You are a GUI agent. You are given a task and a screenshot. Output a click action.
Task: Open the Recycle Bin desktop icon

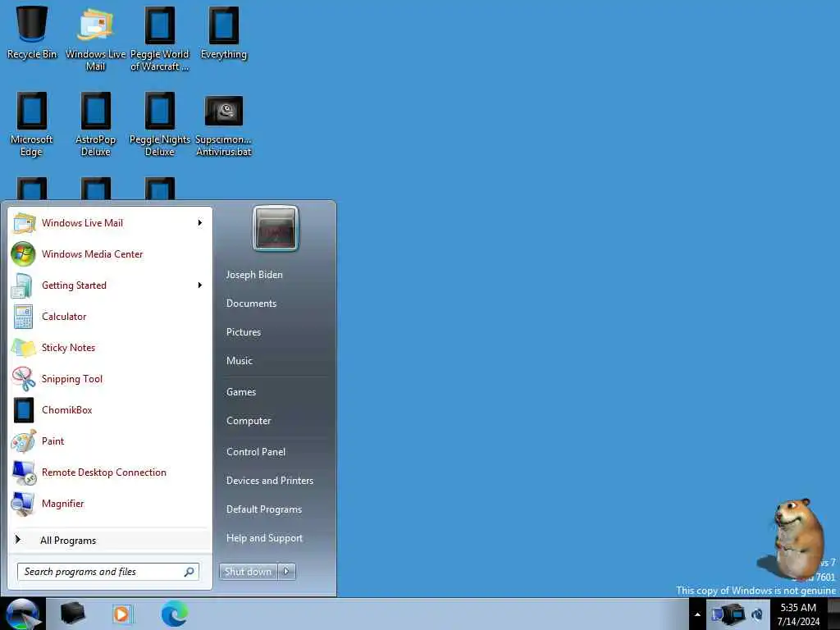click(32, 33)
